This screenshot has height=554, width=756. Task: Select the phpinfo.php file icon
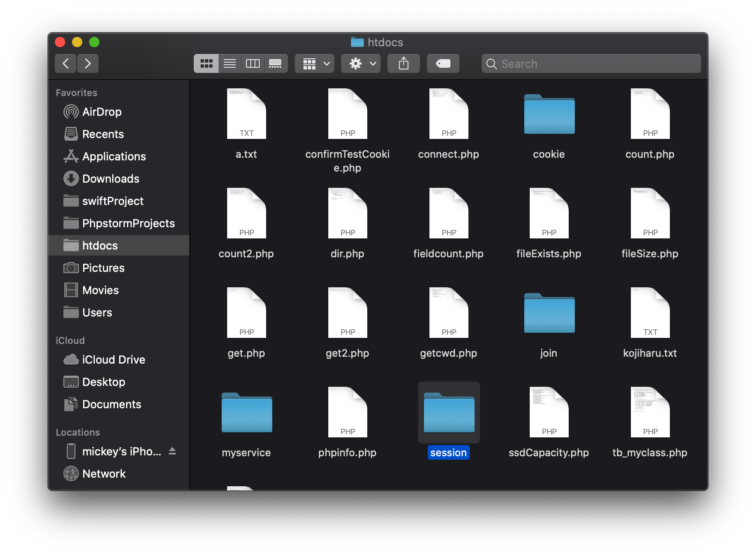click(x=348, y=412)
